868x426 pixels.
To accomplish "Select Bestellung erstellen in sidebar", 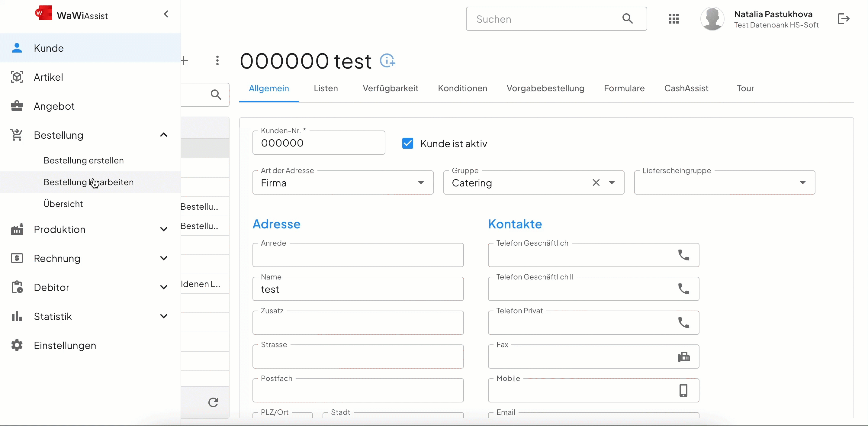I will (x=84, y=160).
